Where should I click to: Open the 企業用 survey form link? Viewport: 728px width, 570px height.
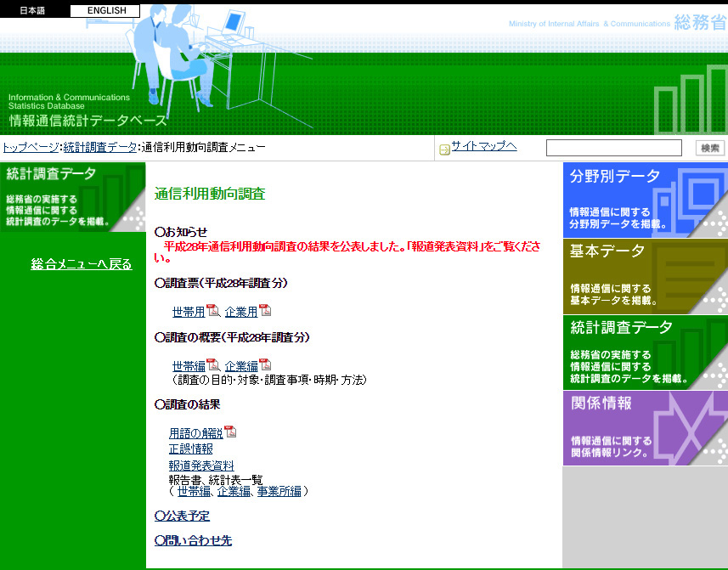coord(241,313)
